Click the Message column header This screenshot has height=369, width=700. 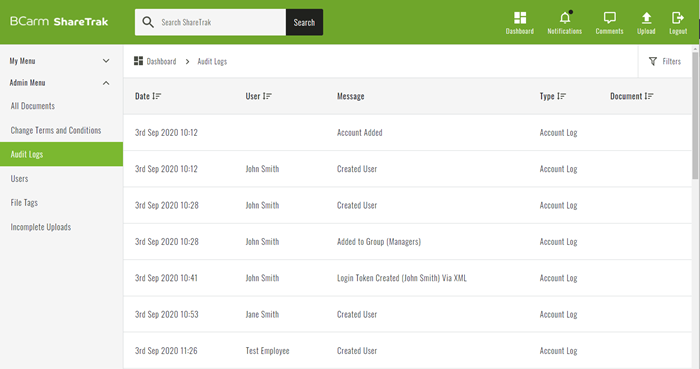(350, 96)
